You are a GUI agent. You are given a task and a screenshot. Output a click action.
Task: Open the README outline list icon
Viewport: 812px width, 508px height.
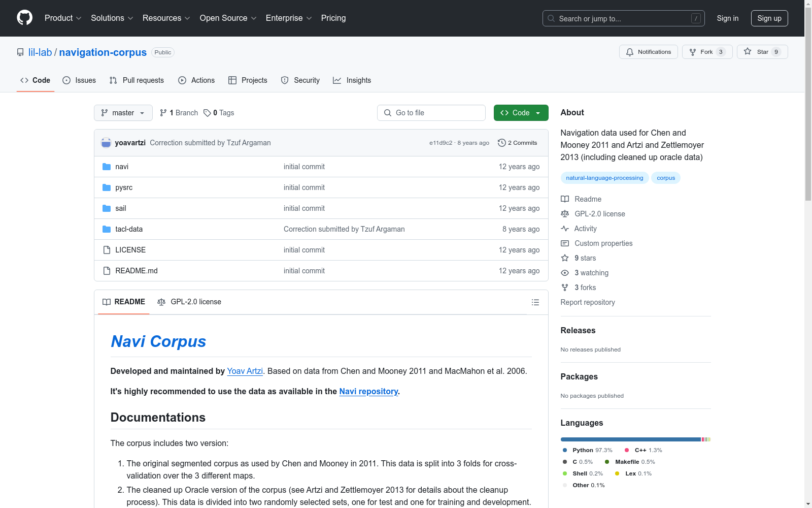(535, 302)
